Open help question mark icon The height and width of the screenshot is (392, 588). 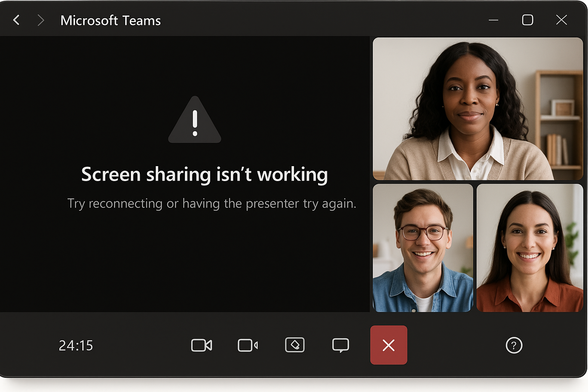point(514,345)
